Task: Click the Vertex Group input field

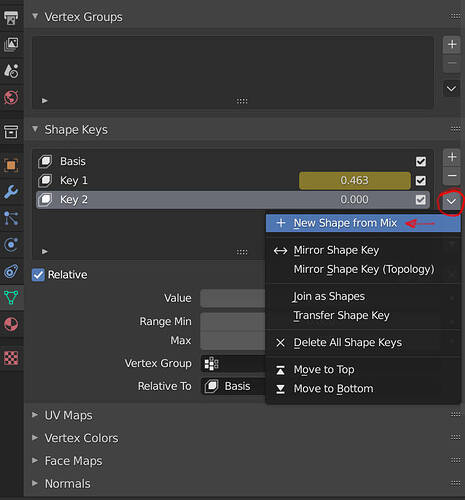Action: [x=233, y=364]
